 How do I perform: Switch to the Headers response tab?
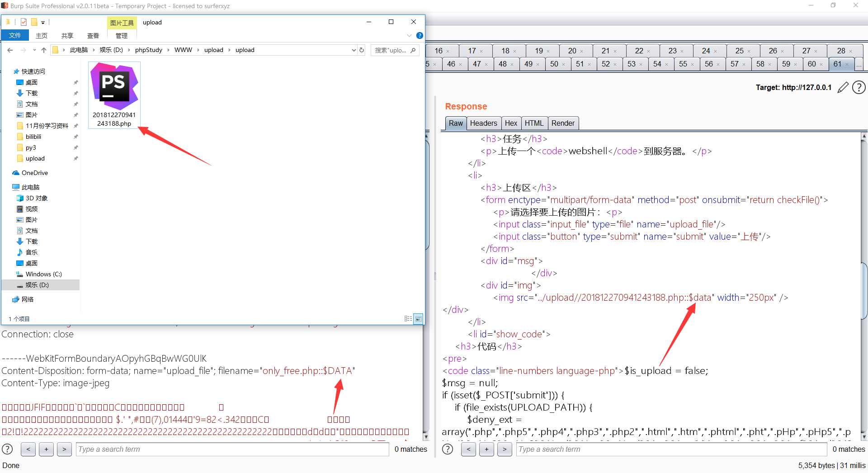pos(483,123)
